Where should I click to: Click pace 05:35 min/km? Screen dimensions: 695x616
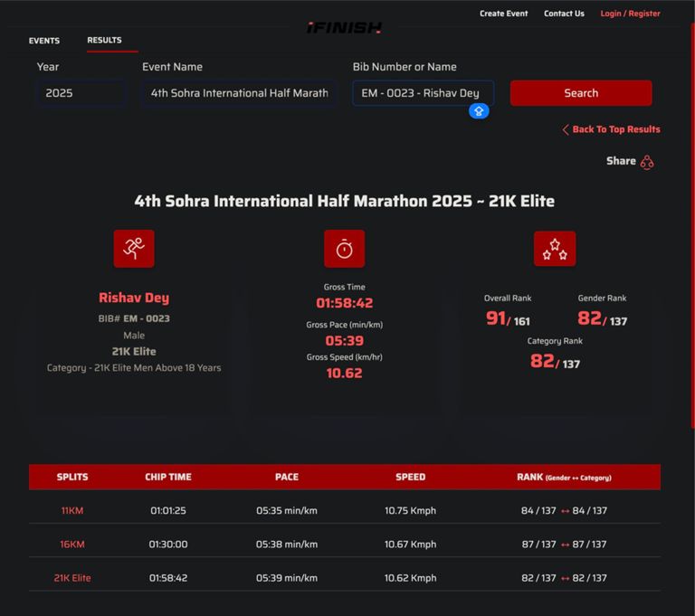coord(287,510)
